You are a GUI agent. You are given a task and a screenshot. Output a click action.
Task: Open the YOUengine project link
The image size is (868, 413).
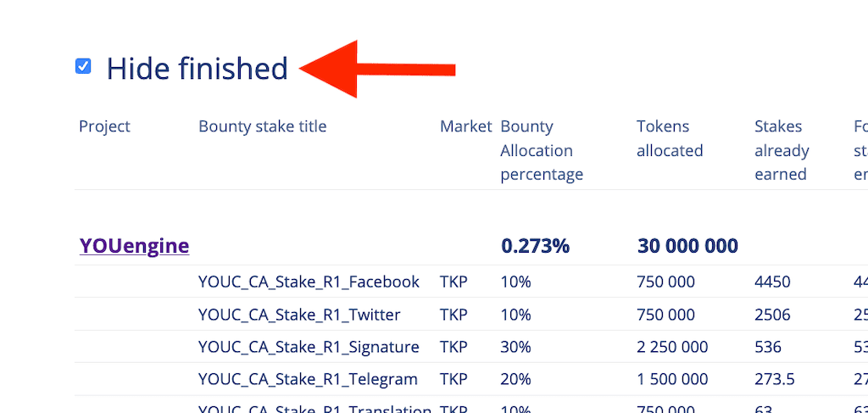135,246
